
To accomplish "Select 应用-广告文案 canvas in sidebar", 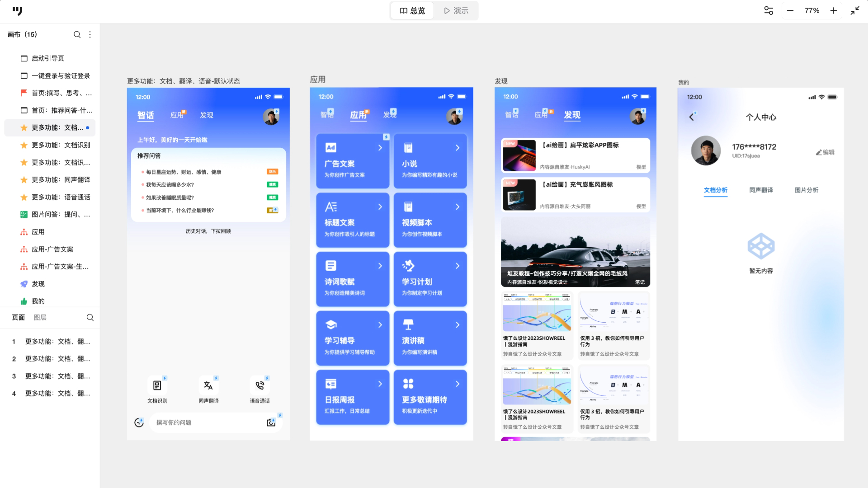I will pos(52,249).
